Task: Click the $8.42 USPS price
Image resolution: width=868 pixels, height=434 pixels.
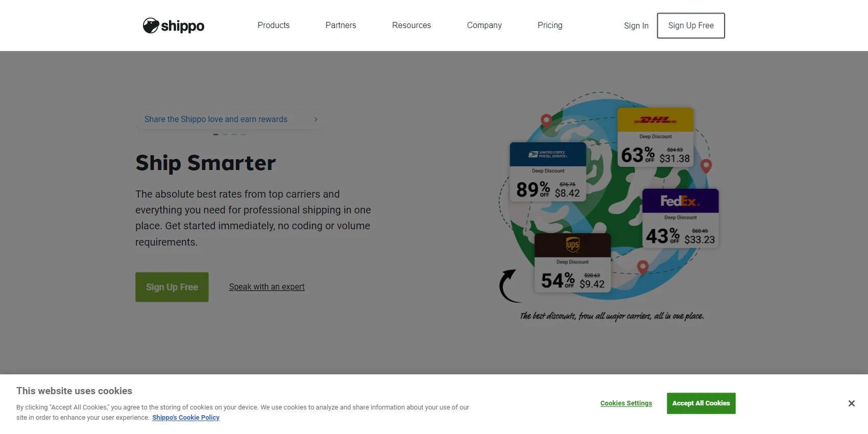Action: 567,194
